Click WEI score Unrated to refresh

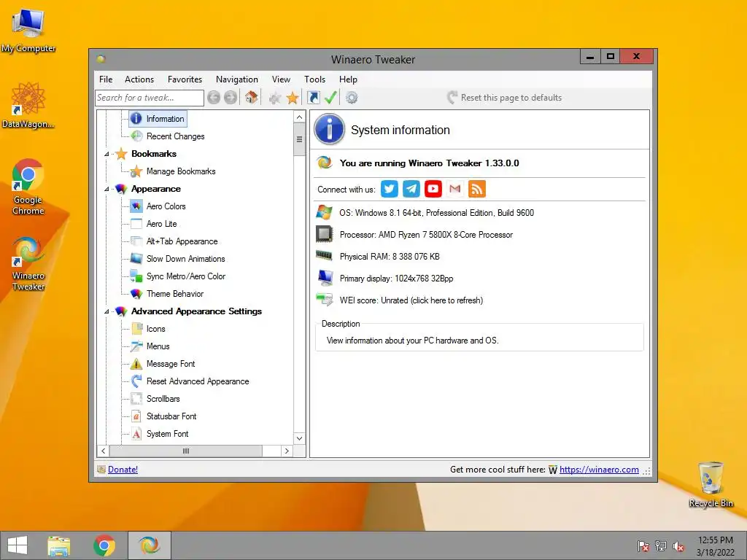pos(411,300)
